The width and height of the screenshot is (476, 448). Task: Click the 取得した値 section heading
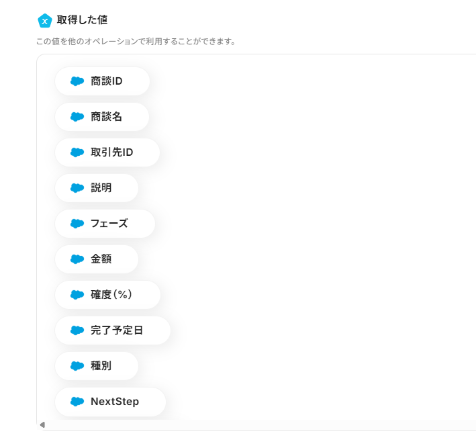click(82, 20)
